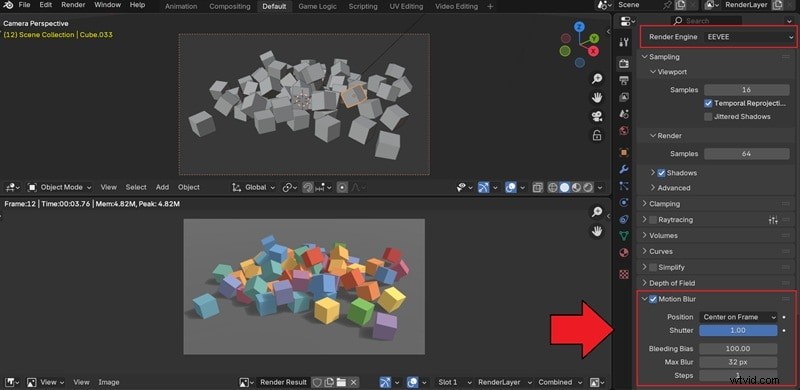Open the Render properties tab icon
This screenshot has width=800, height=390.
tap(623, 63)
